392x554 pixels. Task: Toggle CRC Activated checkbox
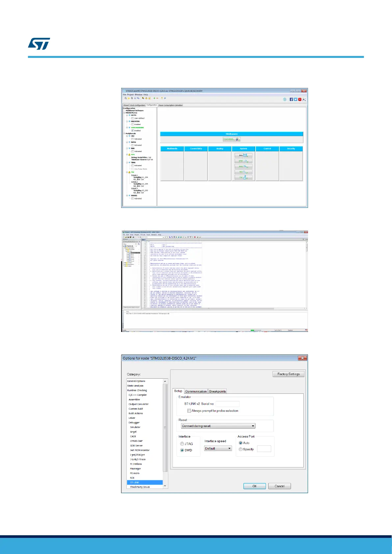(133, 139)
